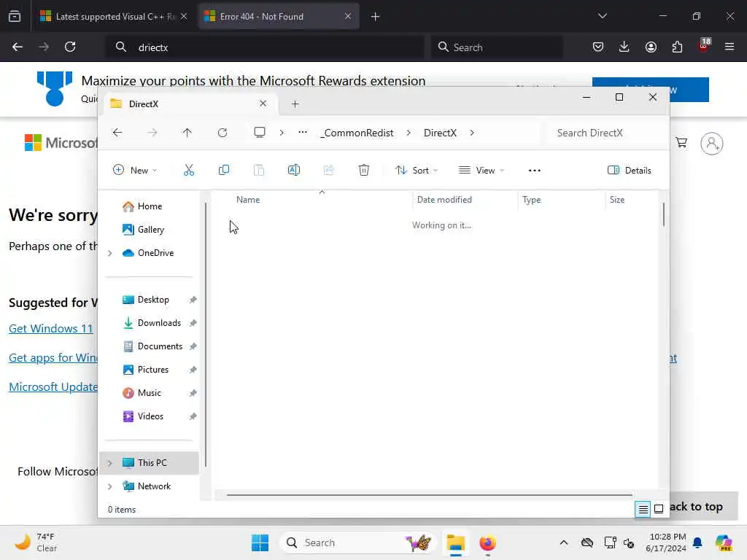Click the horizontal scrollbar in file list
The width and height of the screenshot is (747, 560).
(430, 495)
